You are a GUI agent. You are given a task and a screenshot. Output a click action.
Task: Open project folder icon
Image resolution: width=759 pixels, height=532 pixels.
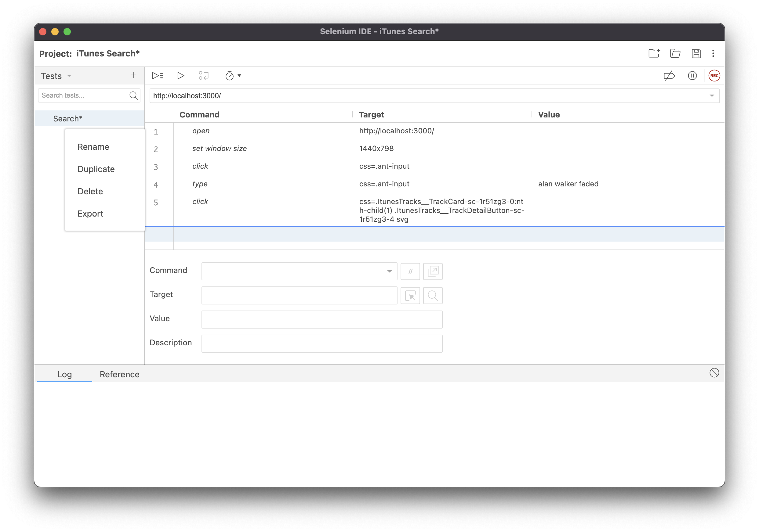coord(675,53)
